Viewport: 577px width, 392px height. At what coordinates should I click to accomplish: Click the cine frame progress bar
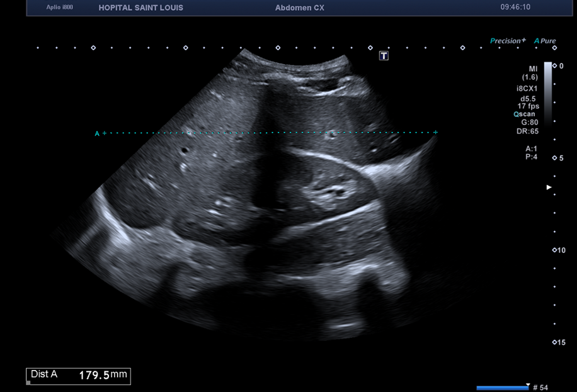pos(502,388)
